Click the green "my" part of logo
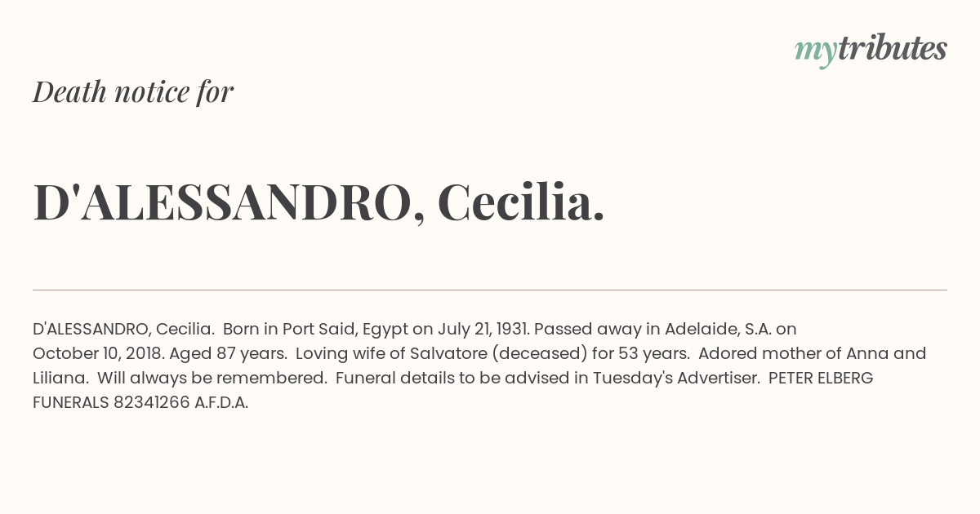The image size is (980, 514). pyautogui.click(x=815, y=53)
